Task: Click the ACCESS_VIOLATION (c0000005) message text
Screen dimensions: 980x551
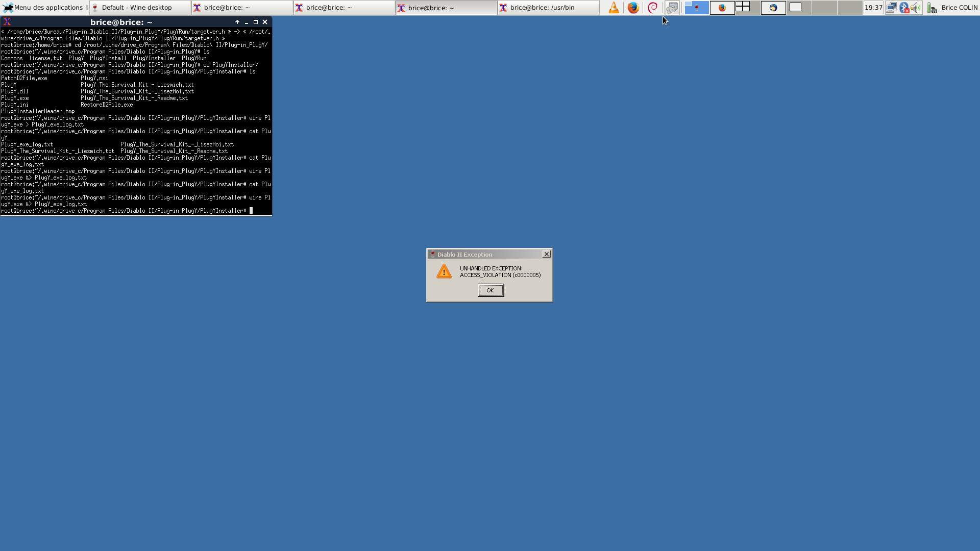Action: tap(500, 275)
